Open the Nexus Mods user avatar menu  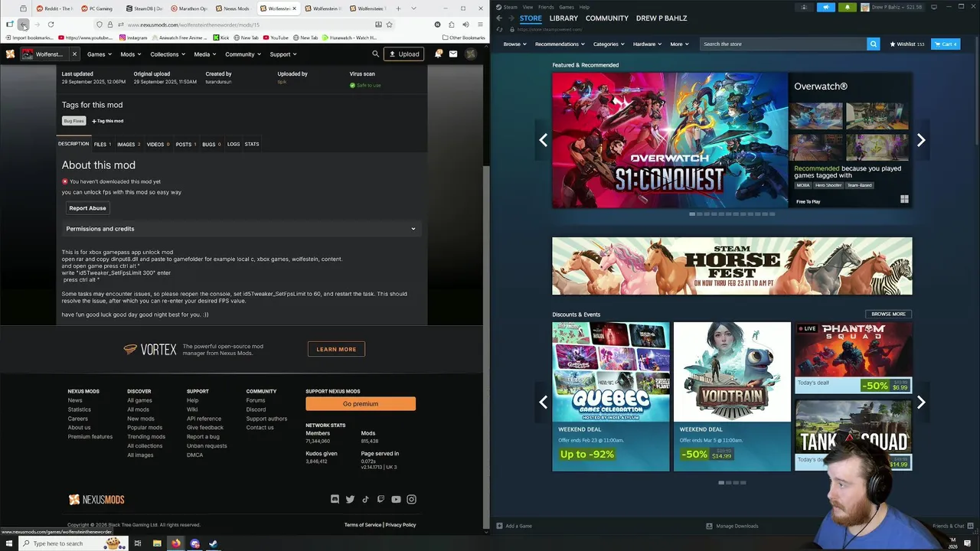click(x=471, y=54)
